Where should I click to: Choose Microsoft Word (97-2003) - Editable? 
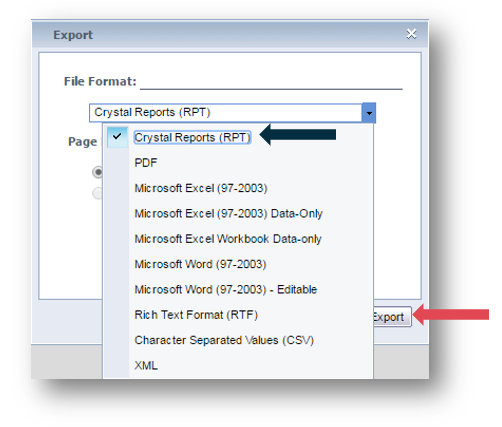pyautogui.click(x=225, y=289)
